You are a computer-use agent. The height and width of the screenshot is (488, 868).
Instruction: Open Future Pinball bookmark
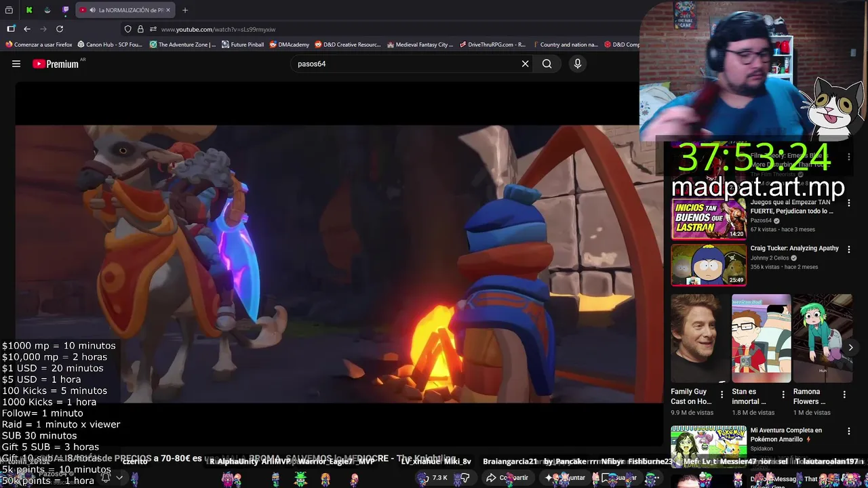coord(243,45)
